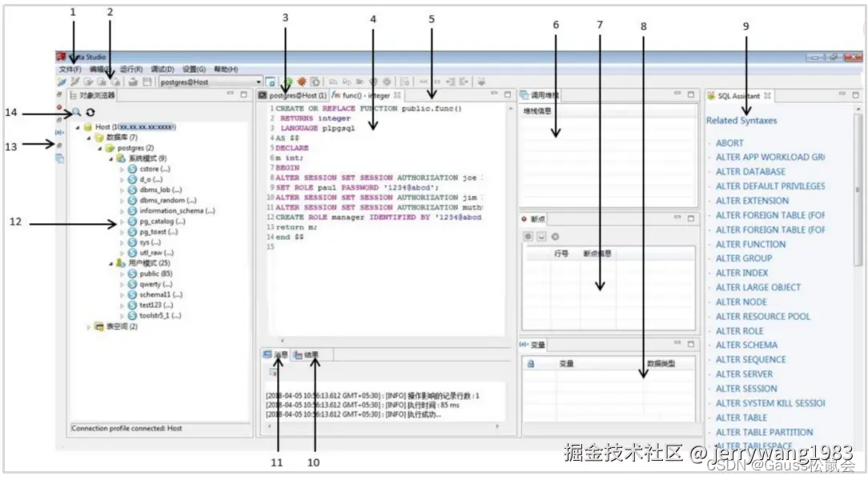Run the function with the green execute icon
This screenshot has width=868, height=480.
tap(288, 81)
